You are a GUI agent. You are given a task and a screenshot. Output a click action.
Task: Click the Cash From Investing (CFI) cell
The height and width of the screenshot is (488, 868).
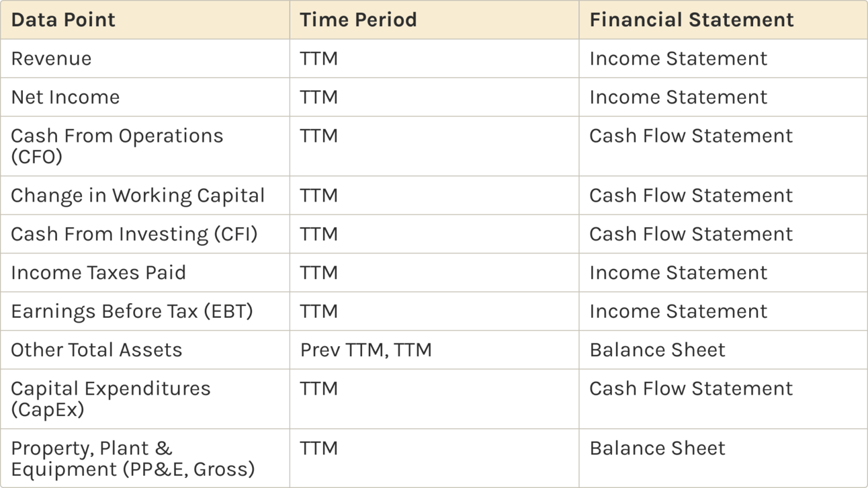(x=145, y=234)
